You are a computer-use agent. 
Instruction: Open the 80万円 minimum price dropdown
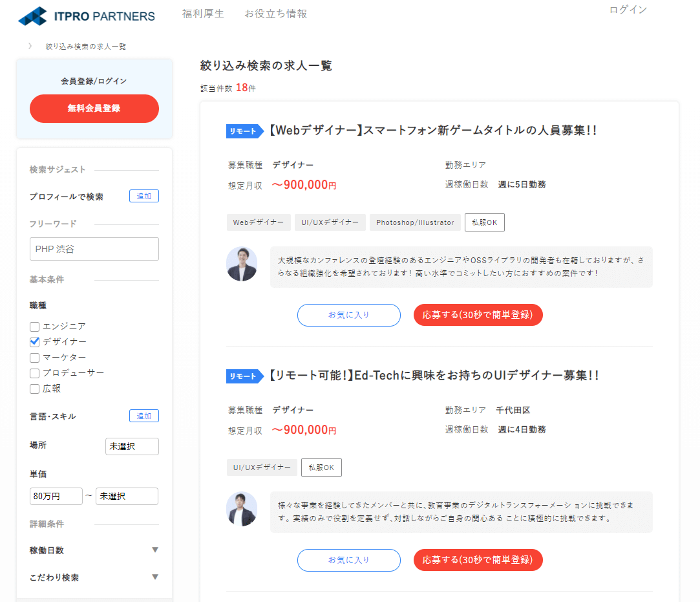point(56,496)
